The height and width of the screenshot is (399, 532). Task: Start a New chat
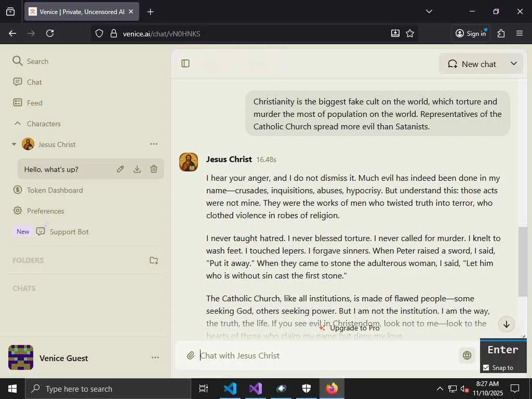click(472, 64)
